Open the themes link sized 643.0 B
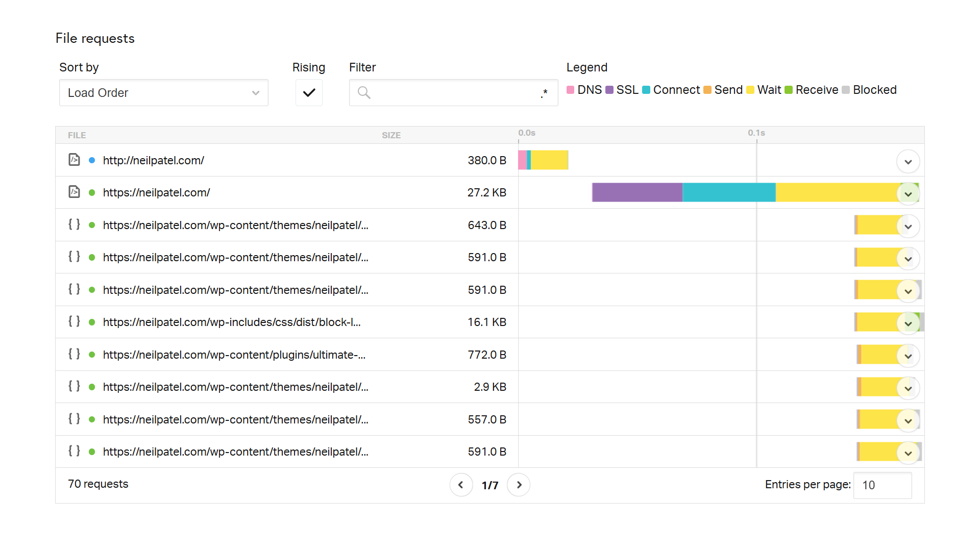 pos(236,225)
